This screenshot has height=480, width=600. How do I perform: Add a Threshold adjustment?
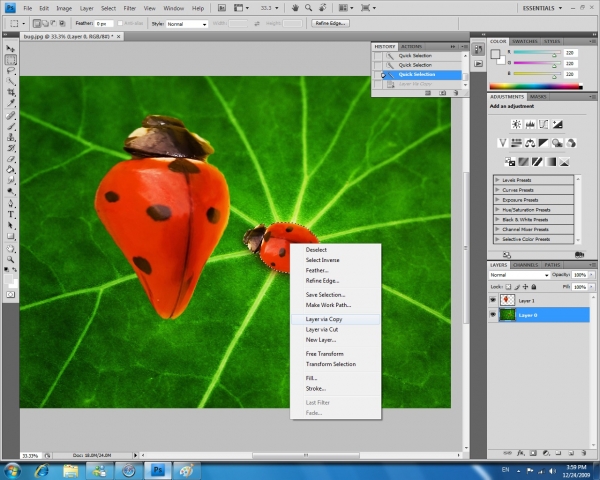tap(537, 162)
